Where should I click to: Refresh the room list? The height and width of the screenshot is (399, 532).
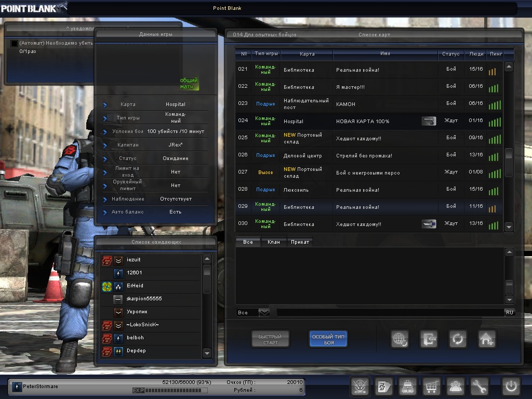click(x=458, y=339)
